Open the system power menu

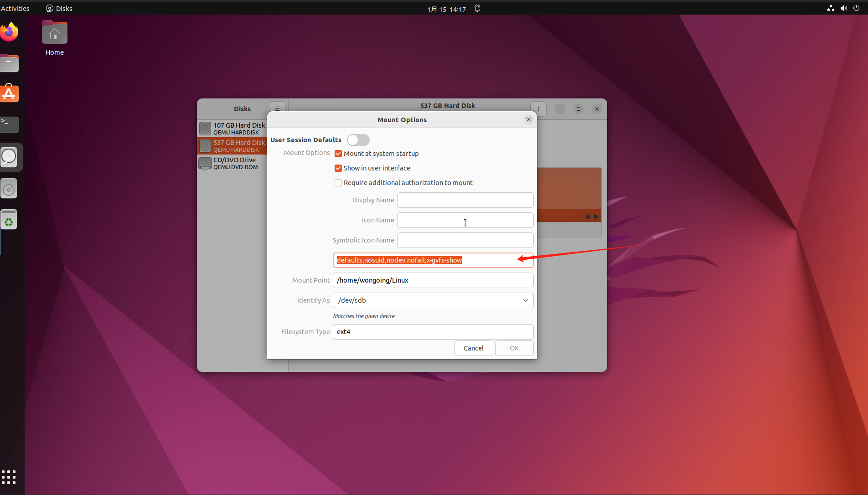pos(856,8)
